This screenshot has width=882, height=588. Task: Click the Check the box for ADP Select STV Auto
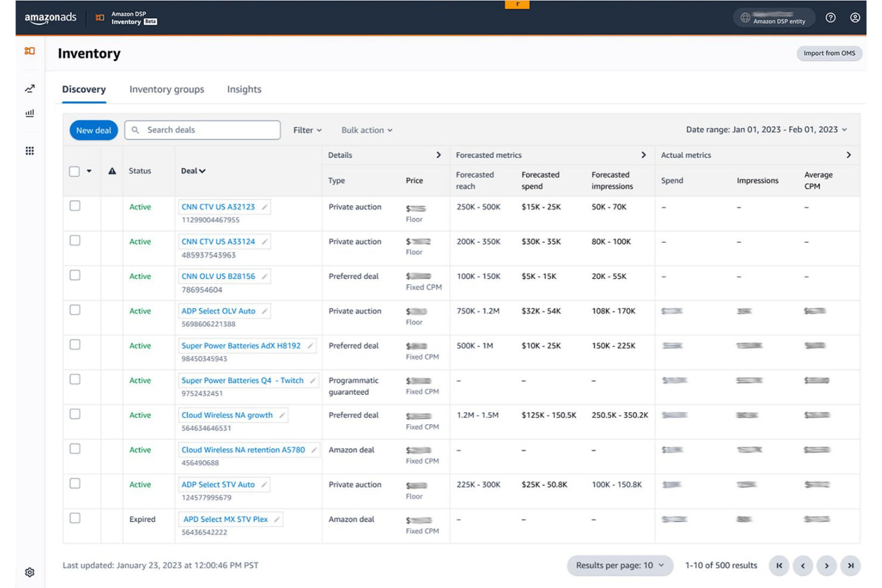tap(75, 483)
